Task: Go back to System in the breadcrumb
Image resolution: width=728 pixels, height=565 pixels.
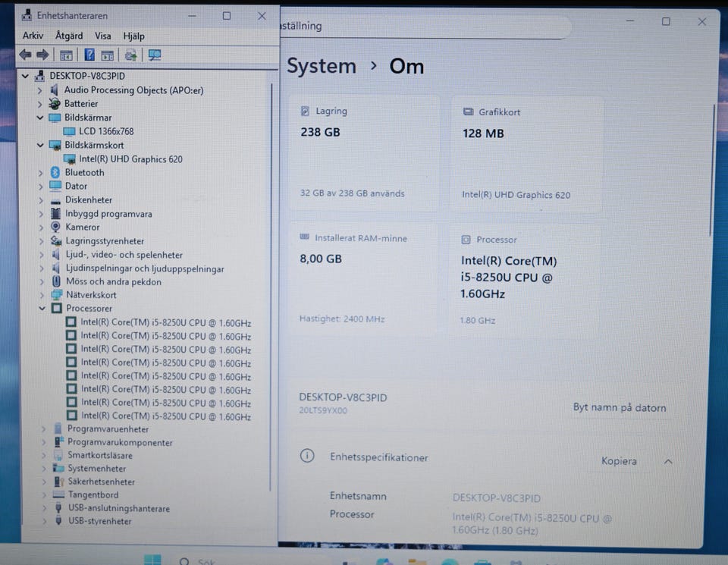Action: click(322, 66)
